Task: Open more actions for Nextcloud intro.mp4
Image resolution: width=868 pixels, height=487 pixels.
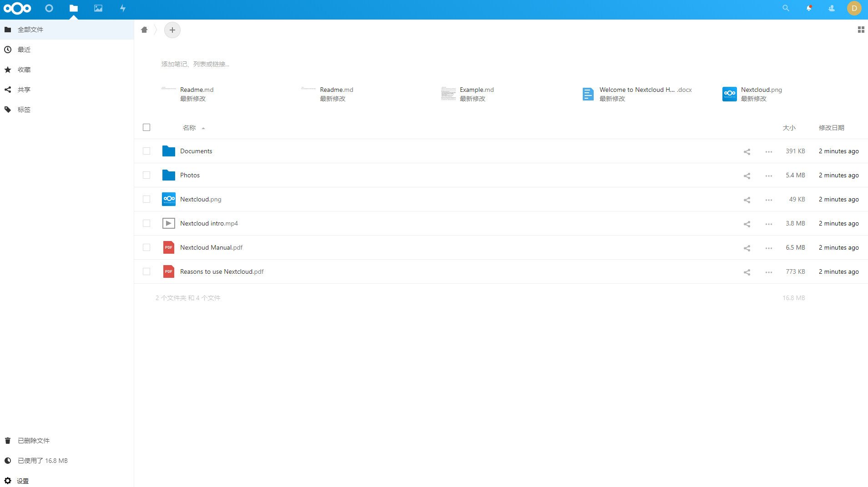Action: click(x=769, y=224)
